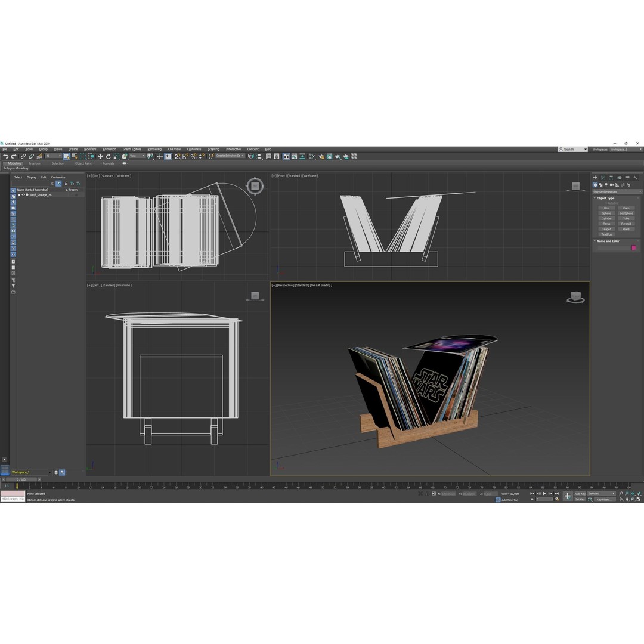Toggle Display Geometry filter in Scene Explorer
The width and height of the screenshot is (644, 644).
click(13, 191)
